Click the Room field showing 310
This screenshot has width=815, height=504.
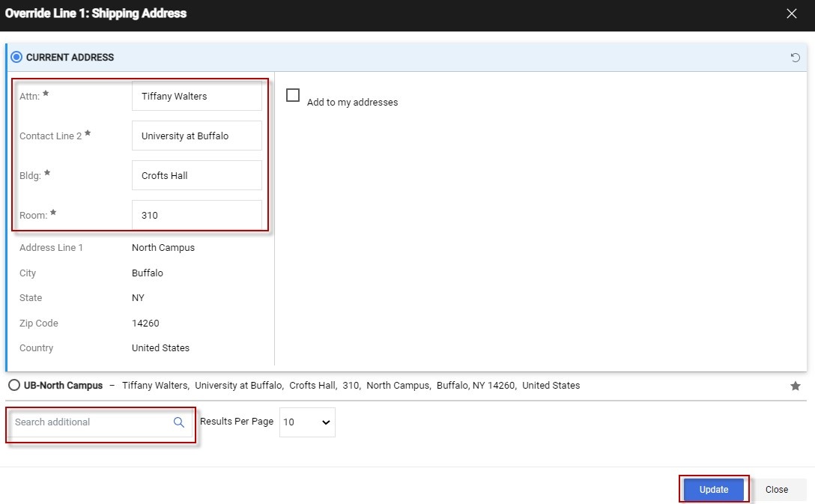(197, 215)
